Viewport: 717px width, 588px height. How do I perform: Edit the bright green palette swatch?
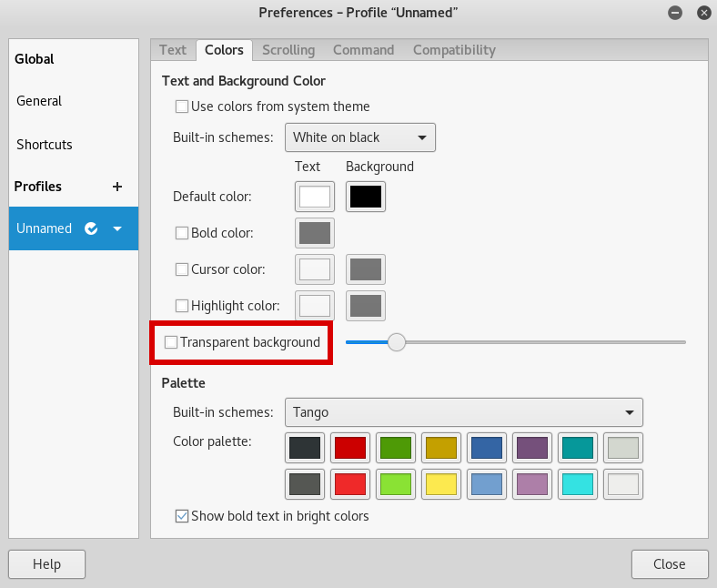coord(396,484)
